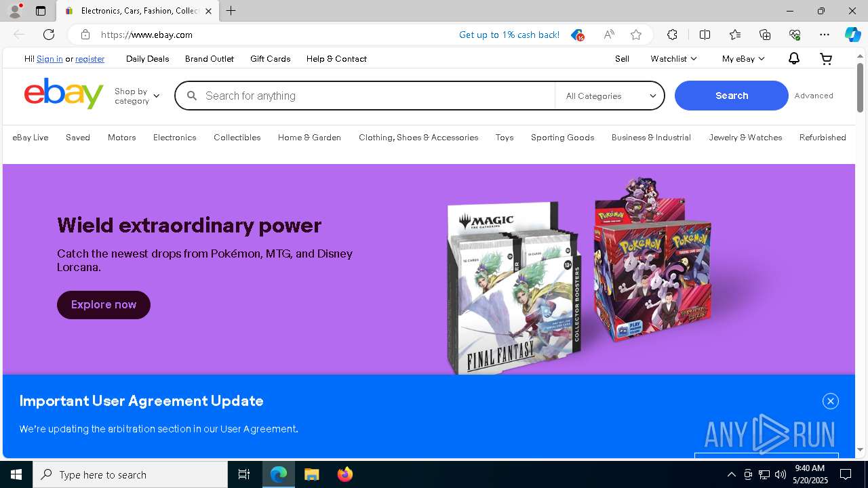
Task: Refresh the page in Edge
Action: coord(49,35)
